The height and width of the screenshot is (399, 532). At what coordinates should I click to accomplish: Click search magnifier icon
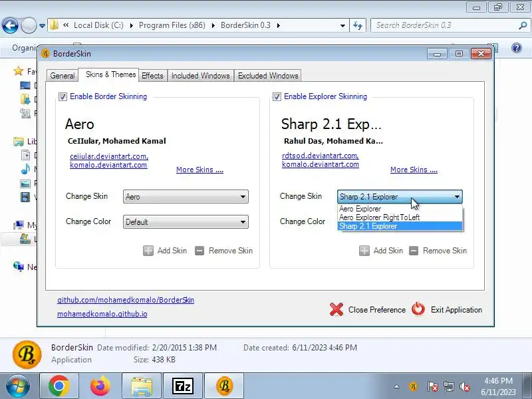click(x=523, y=25)
